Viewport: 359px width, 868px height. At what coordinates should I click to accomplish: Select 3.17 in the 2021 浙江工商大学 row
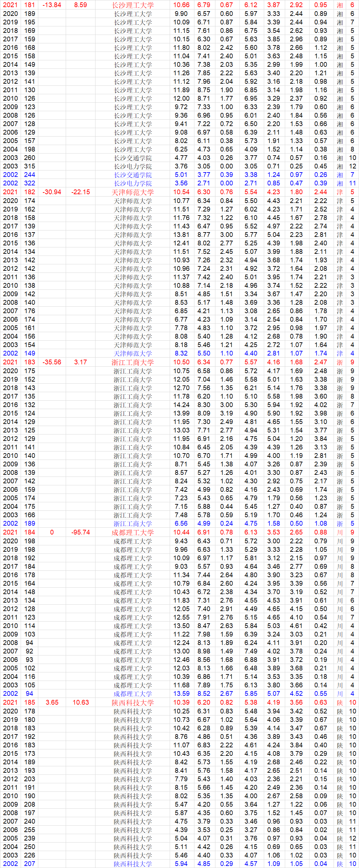pos(81,362)
